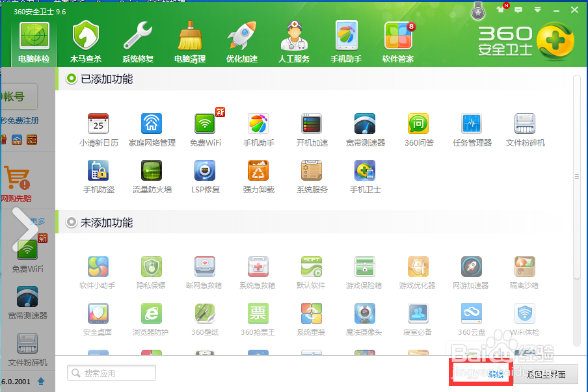Add 默认软件 tool
This screenshot has width=588, height=392.
tap(312, 272)
